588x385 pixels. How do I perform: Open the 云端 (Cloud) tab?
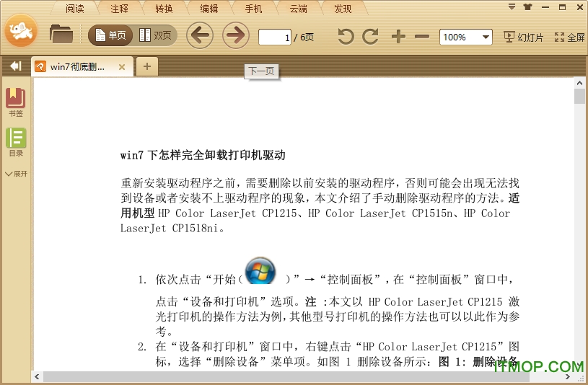tap(298, 8)
